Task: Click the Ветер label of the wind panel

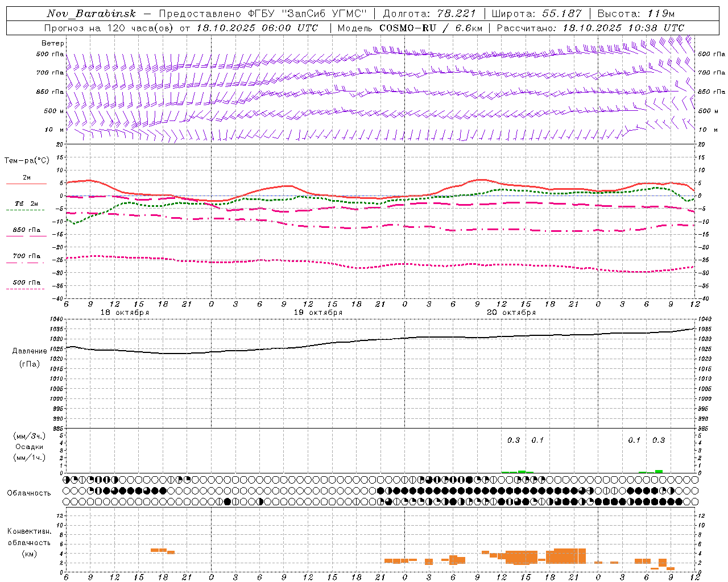Action: [x=52, y=43]
